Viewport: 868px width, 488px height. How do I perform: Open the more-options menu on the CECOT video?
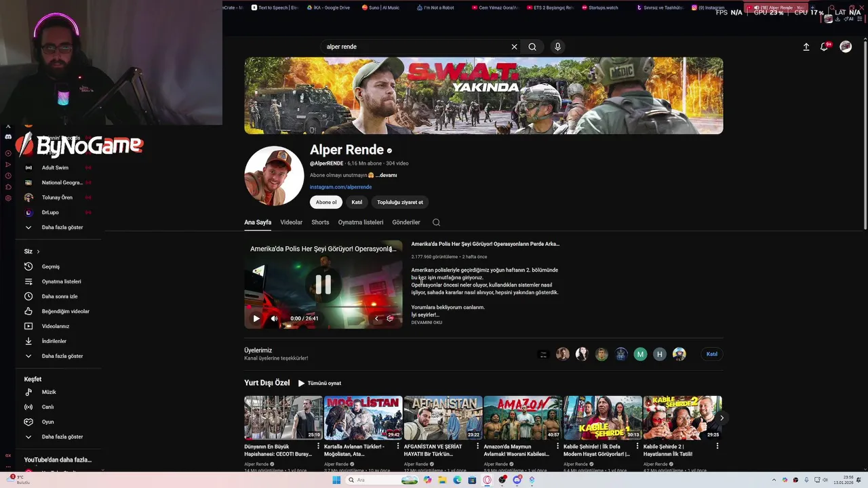tap(318, 446)
